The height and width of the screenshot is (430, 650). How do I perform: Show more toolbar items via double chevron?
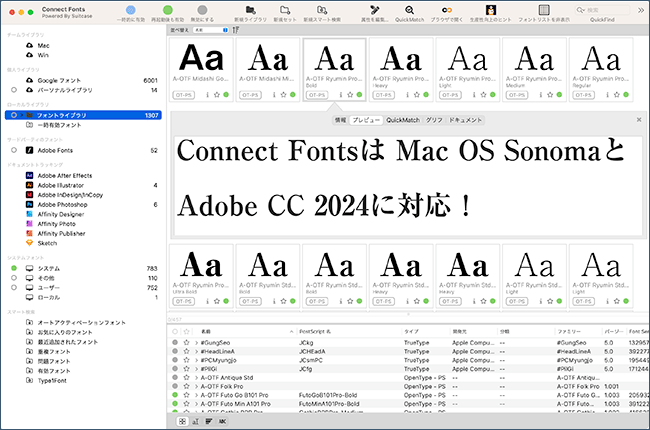[641, 10]
